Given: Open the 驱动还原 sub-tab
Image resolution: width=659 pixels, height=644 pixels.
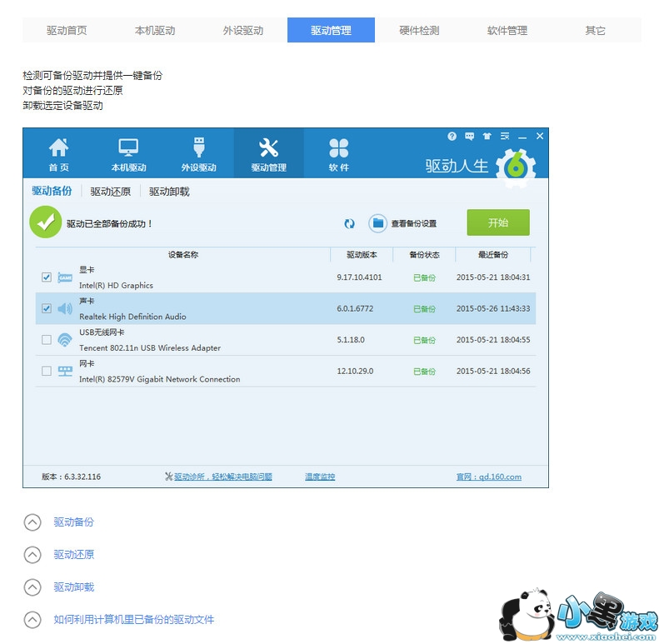Looking at the screenshot, I should click(x=111, y=192).
